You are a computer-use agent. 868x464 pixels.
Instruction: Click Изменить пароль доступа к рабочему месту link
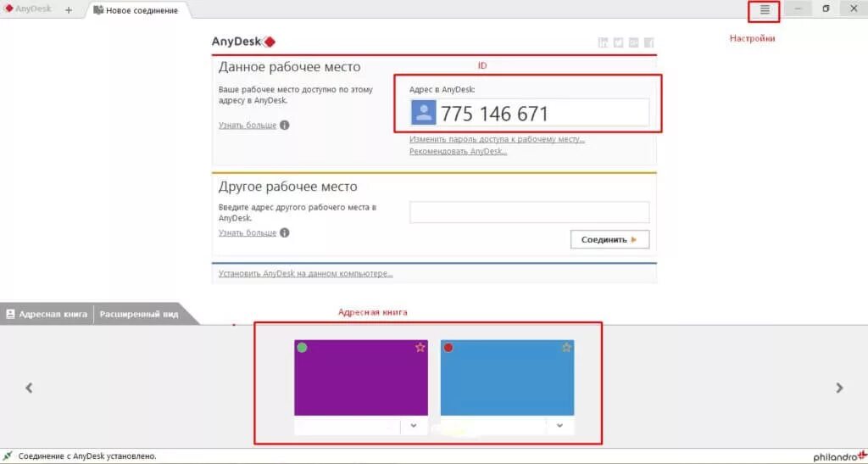coord(497,139)
